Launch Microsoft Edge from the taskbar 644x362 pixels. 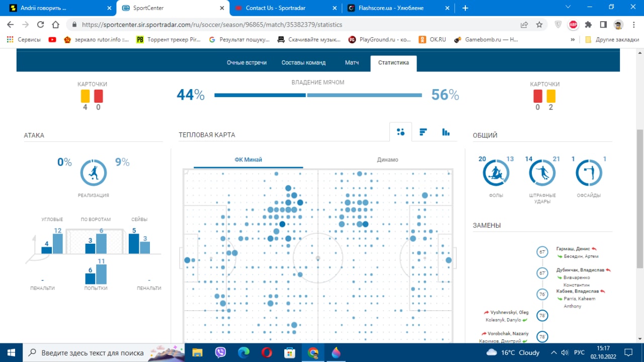(x=244, y=352)
